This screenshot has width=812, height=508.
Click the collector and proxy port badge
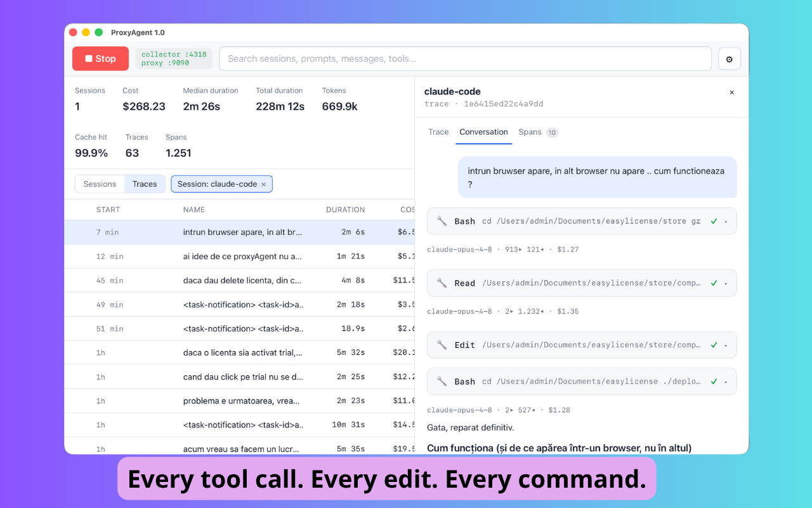click(x=174, y=58)
